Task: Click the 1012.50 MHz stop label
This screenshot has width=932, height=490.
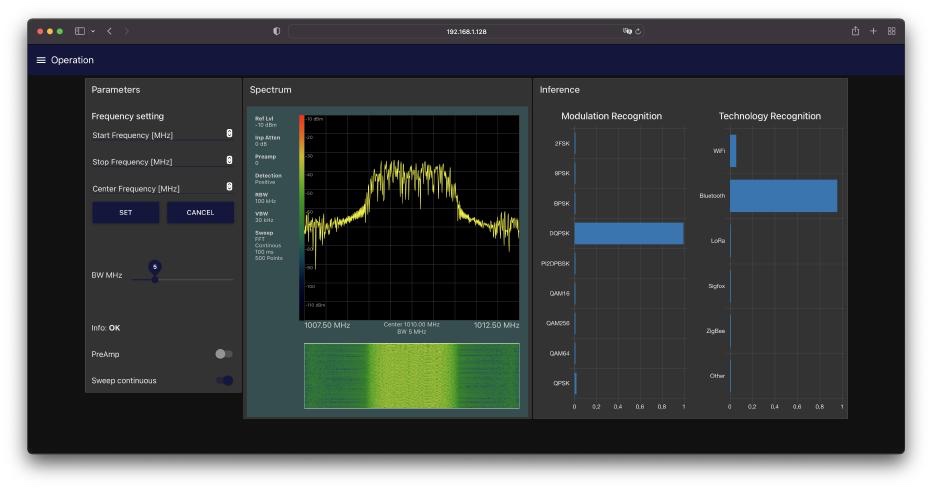Action: tap(496, 325)
